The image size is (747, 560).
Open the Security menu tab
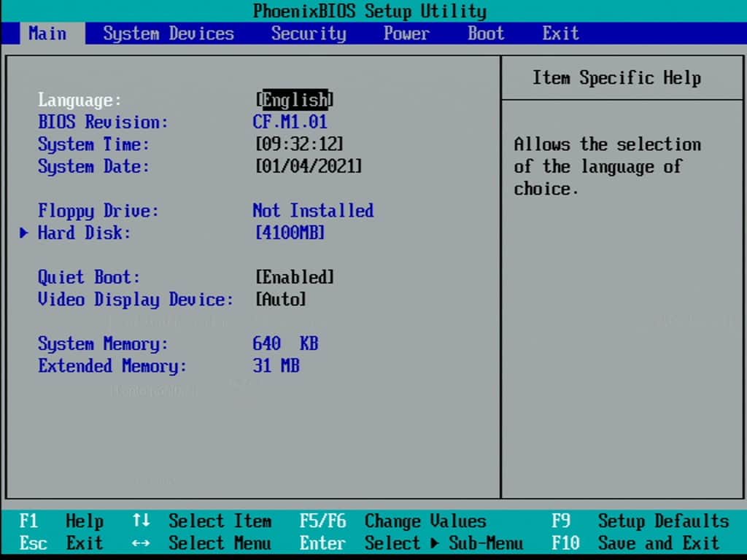click(309, 34)
